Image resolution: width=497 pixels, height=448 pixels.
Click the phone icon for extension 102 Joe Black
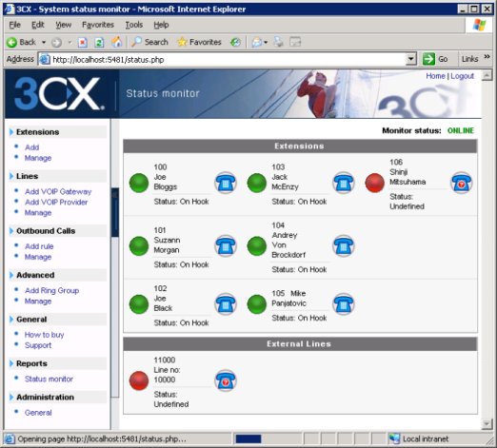pyautogui.click(x=226, y=304)
